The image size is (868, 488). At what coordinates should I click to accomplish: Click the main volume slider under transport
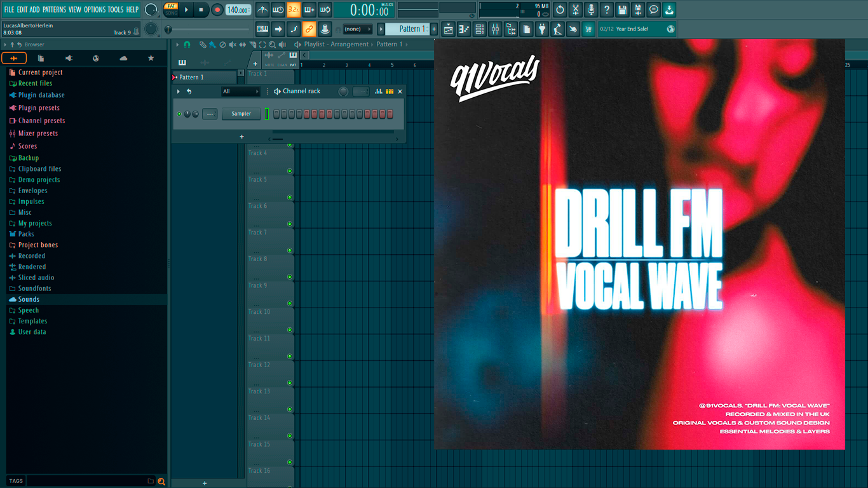(x=208, y=29)
